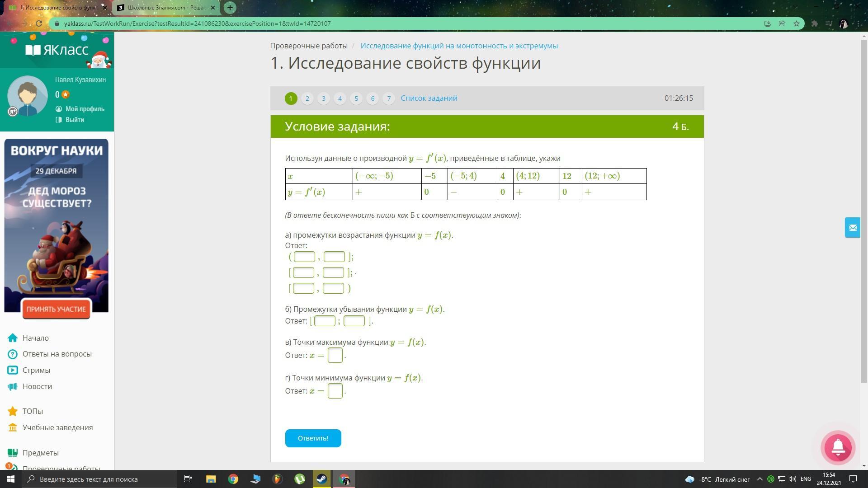Open the blue envelope feedback tab
Image resolution: width=868 pixels, height=488 pixels.
[x=853, y=228]
